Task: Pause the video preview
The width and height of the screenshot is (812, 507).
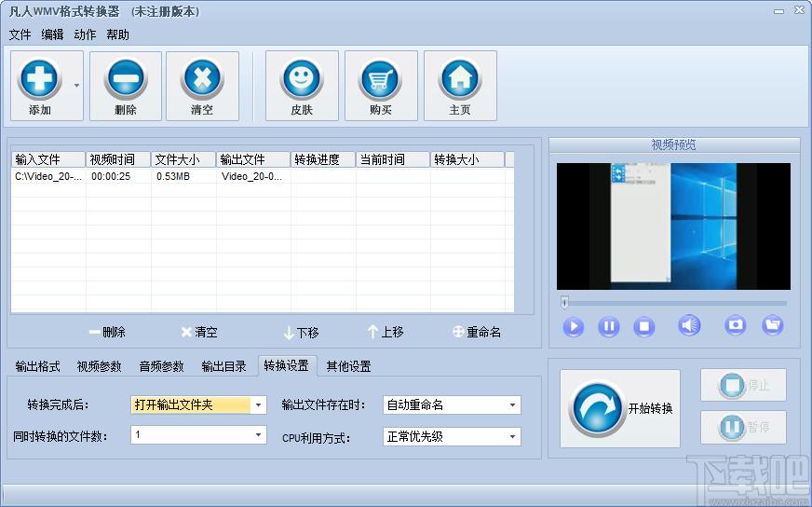Action: click(608, 326)
